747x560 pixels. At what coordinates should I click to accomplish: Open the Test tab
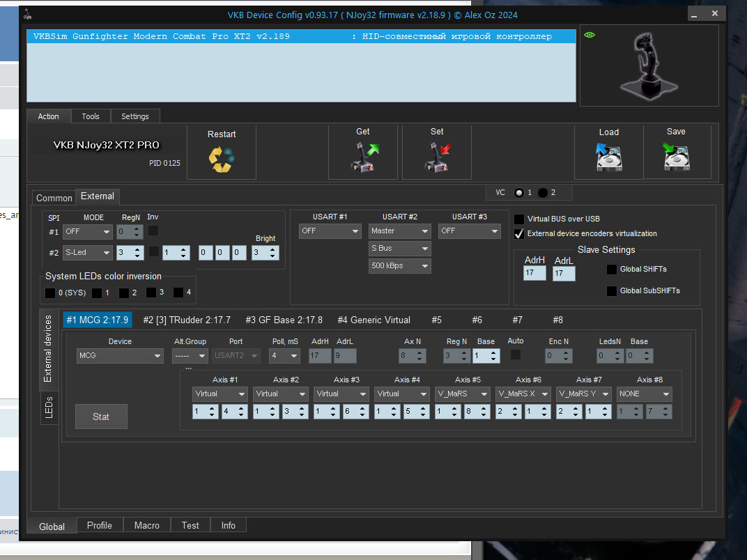(x=190, y=525)
